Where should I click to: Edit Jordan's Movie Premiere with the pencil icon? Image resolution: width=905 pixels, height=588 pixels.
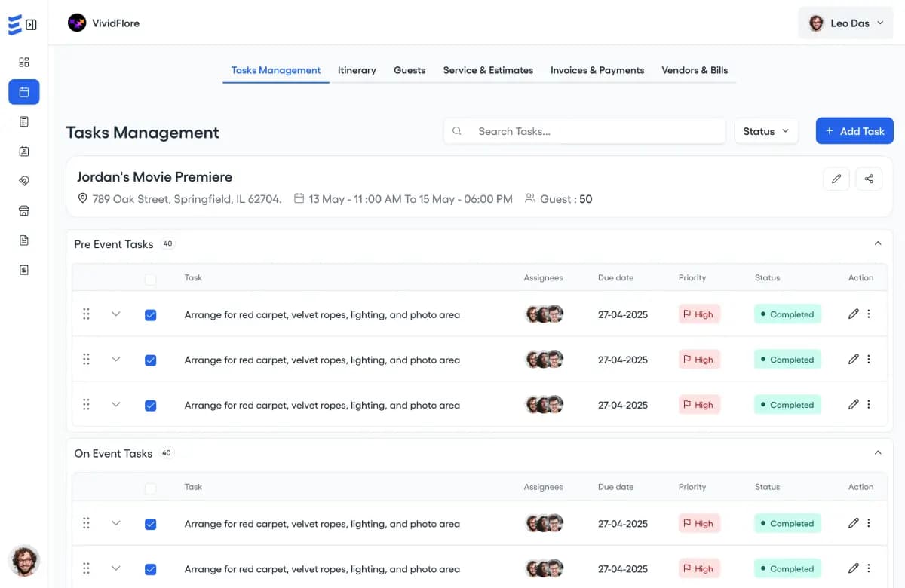[x=836, y=179]
